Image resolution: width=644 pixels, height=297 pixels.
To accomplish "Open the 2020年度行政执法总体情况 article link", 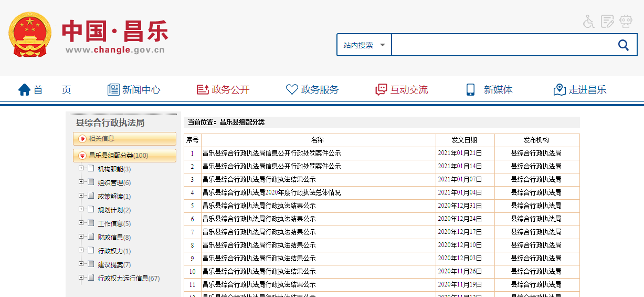I will [x=271, y=193].
